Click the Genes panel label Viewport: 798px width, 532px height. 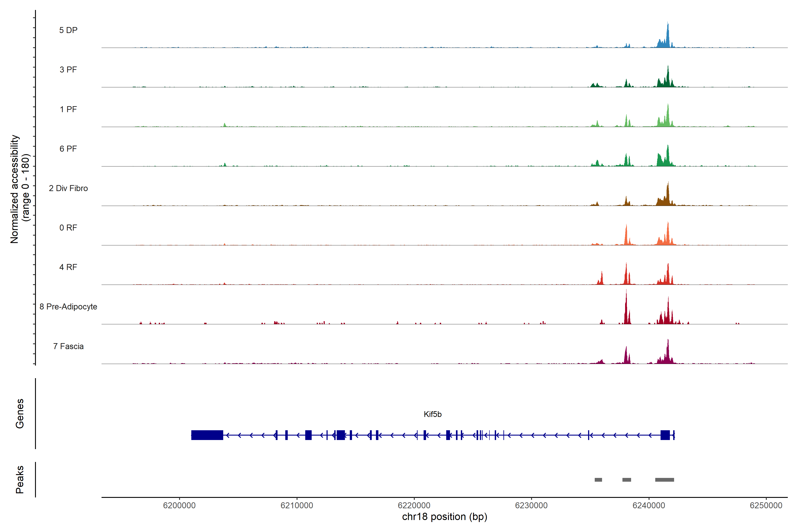(20, 414)
